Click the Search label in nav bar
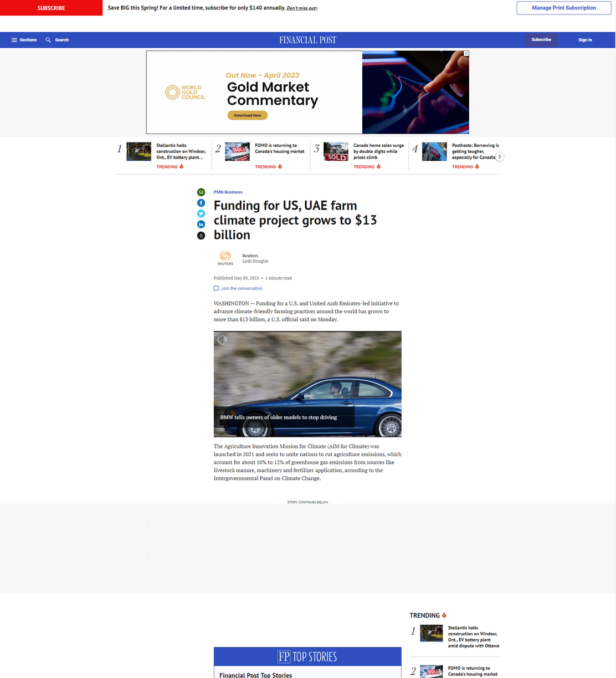The width and height of the screenshot is (616, 678). (62, 40)
